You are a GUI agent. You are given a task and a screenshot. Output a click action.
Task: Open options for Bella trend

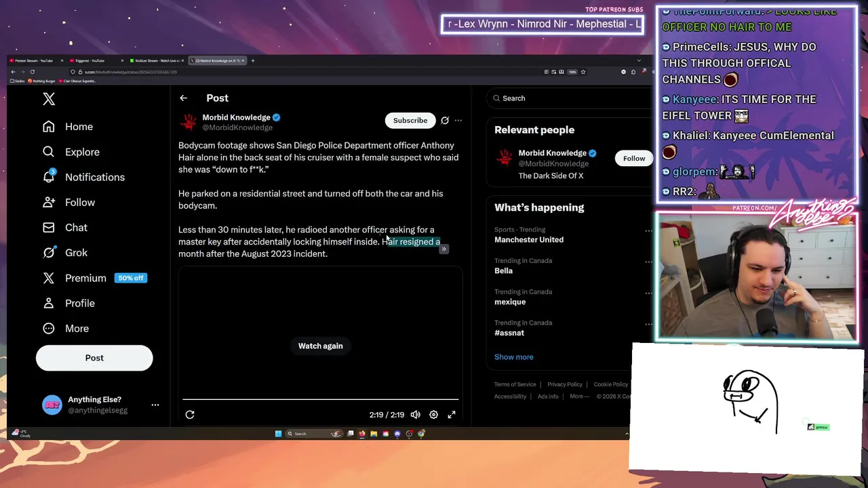648,262
